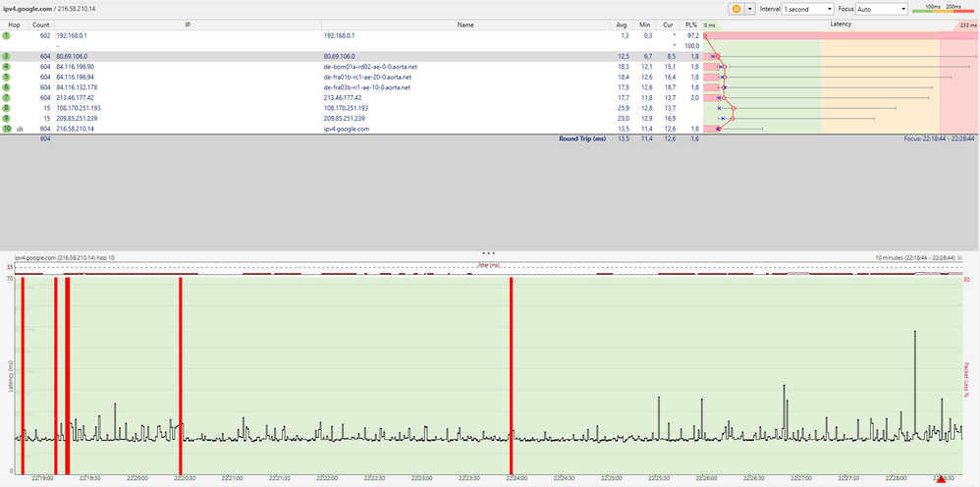The image size is (980, 487).
Task: Click the hop 10 green circle icon
Action: coord(6,129)
